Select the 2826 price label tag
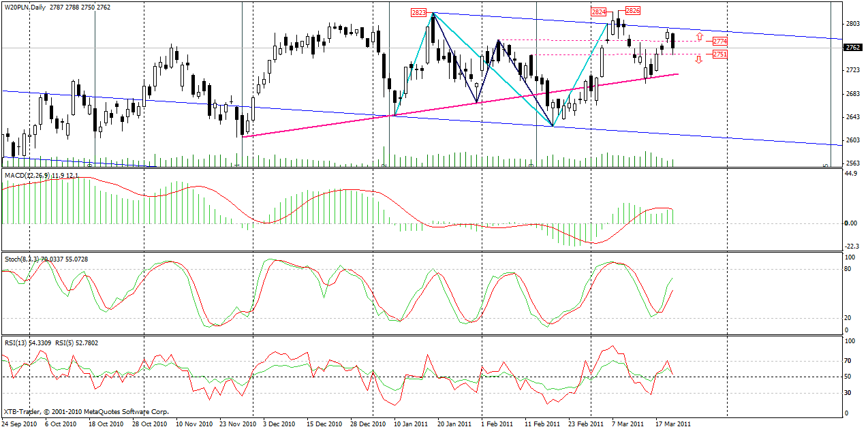The image size is (868, 429). click(632, 11)
